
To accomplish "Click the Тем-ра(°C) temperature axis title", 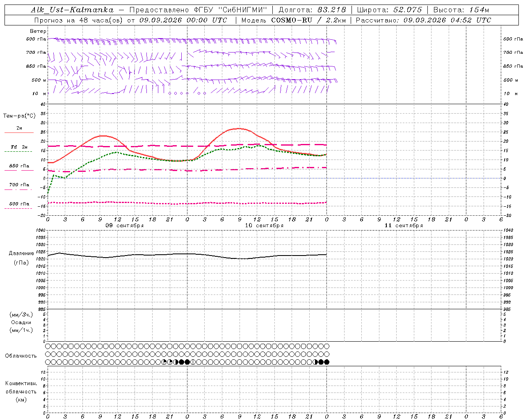I will pos(19,116).
